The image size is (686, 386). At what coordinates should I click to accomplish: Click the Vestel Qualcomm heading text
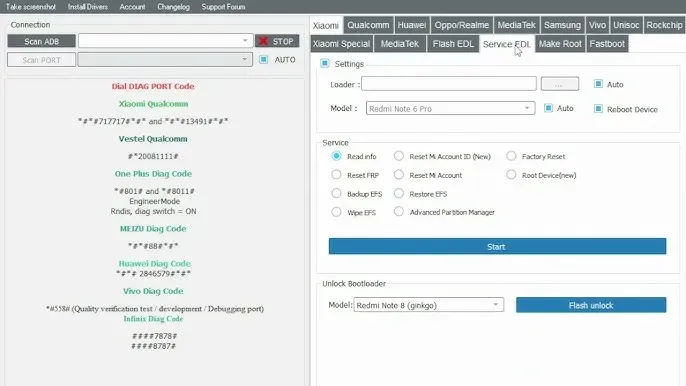(153, 139)
